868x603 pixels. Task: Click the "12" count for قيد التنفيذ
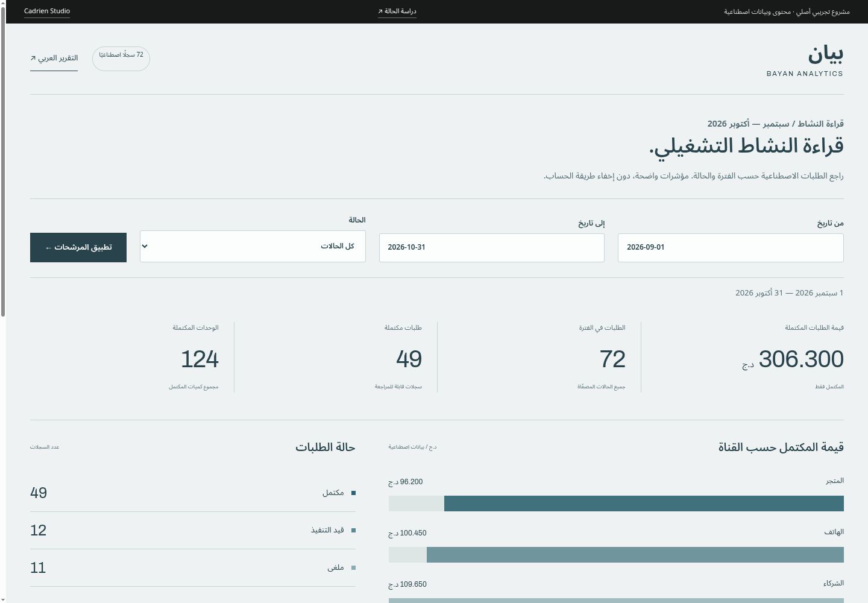tap(39, 531)
